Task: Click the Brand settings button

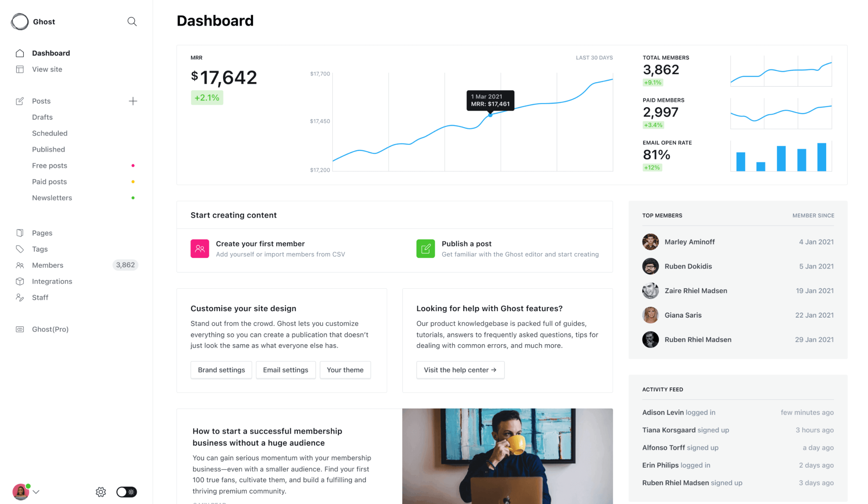Action: click(x=222, y=370)
